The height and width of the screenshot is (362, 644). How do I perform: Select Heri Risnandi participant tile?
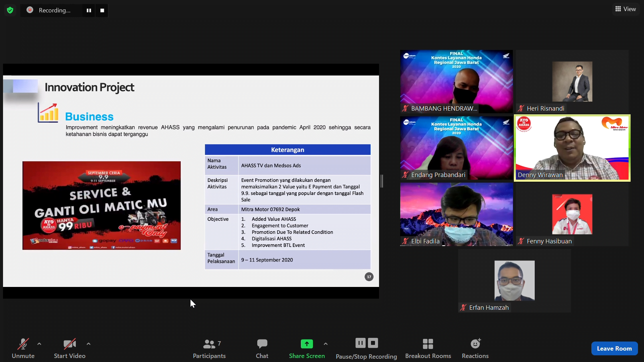coord(572,81)
